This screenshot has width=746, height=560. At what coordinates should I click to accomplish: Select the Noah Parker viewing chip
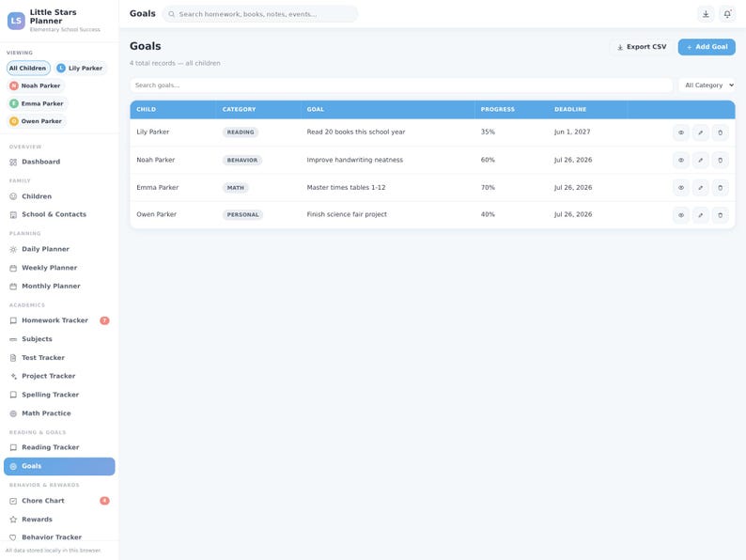(36, 86)
